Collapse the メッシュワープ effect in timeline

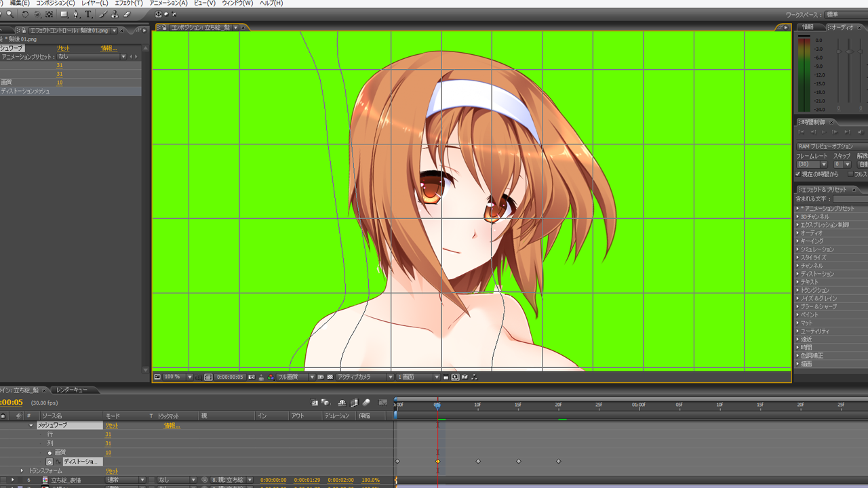[x=31, y=426]
